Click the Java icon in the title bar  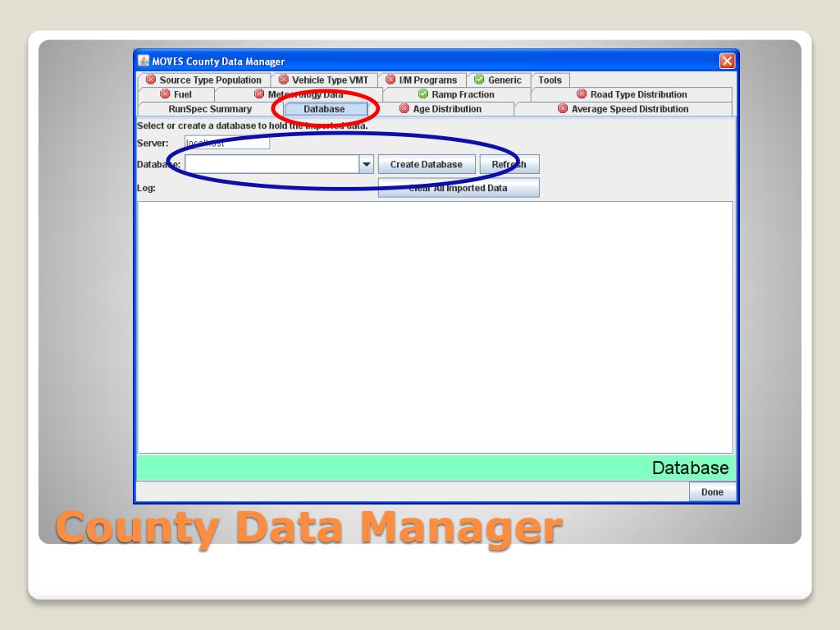(144, 61)
